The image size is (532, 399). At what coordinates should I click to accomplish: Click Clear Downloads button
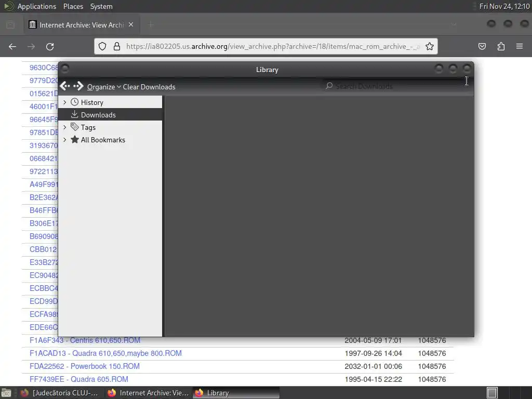149,87
